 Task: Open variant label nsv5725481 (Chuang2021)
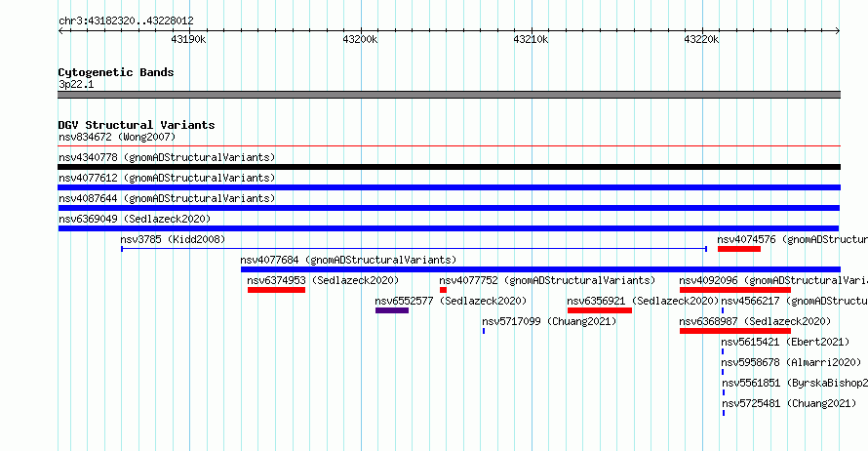(789, 403)
